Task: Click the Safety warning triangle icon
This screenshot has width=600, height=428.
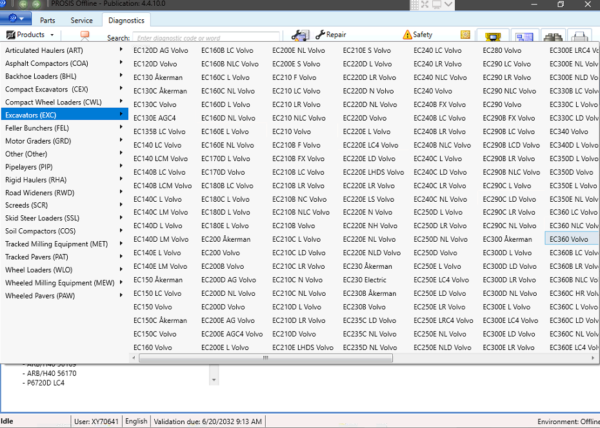Action: (407, 35)
